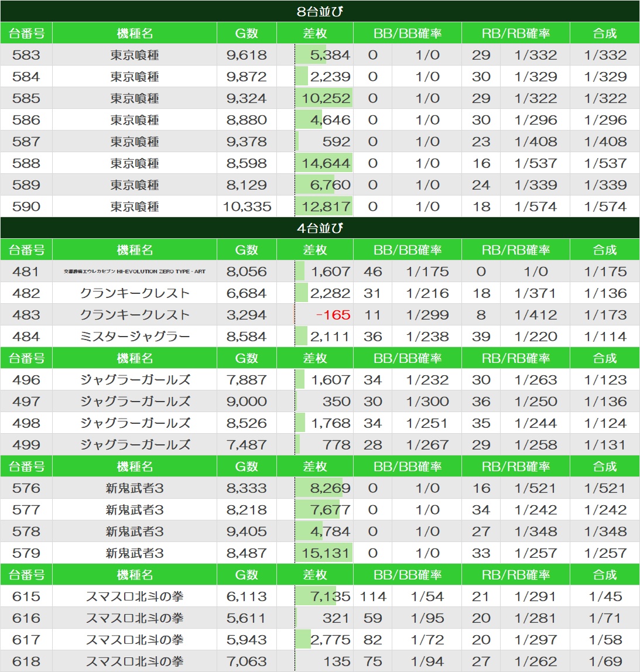The width and height of the screenshot is (640, 672).
Task: Select machine number 481 cell
Action: point(26,271)
